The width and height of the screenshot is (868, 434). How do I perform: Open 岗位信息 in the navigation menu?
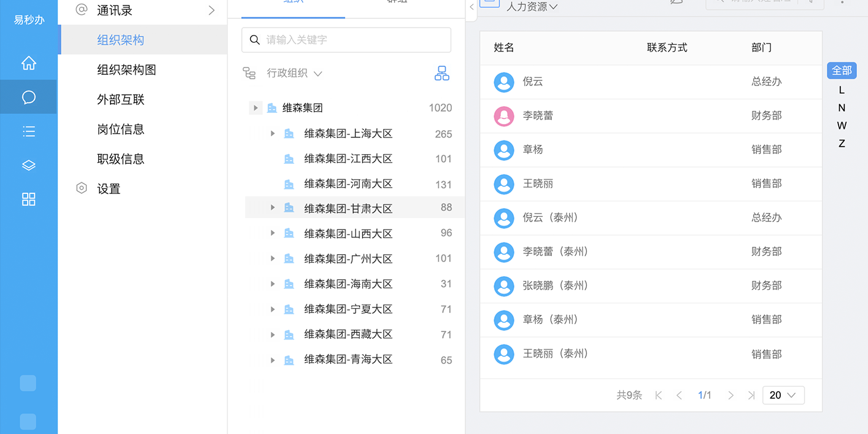pos(120,129)
